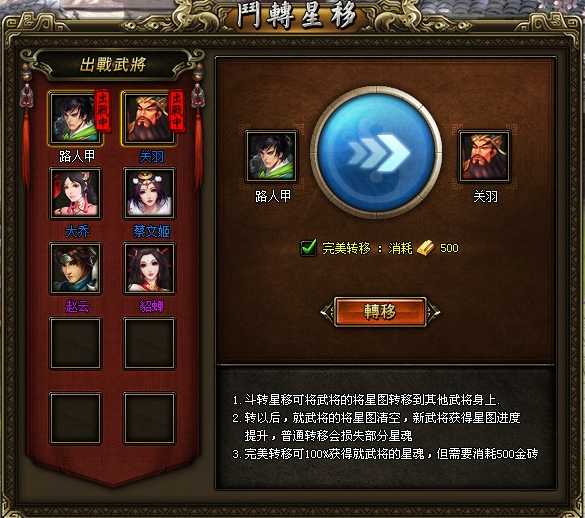Click the 出戰武將 panel header
Image resolution: width=585 pixels, height=518 pixels.
112,65
